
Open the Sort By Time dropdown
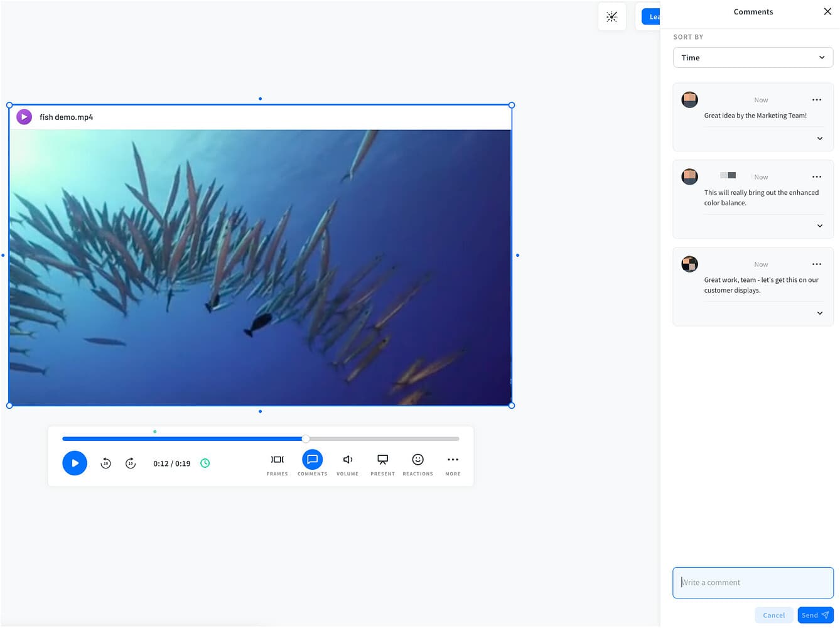pyautogui.click(x=753, y=57)
